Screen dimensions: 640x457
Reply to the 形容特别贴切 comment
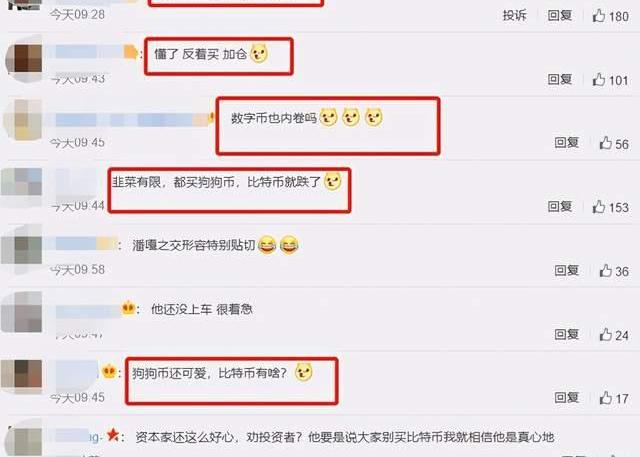click(x=567, y=270)
